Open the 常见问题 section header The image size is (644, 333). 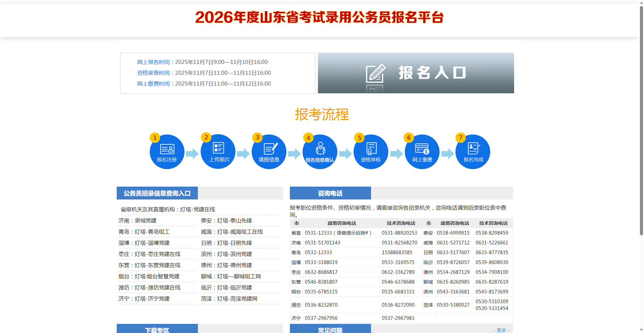pos(330,330)
